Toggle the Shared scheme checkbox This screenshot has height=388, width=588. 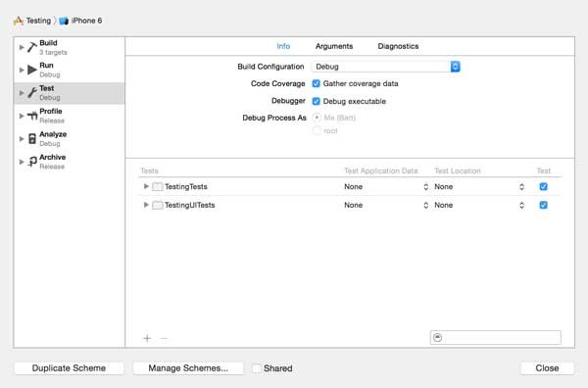point(257,368)
